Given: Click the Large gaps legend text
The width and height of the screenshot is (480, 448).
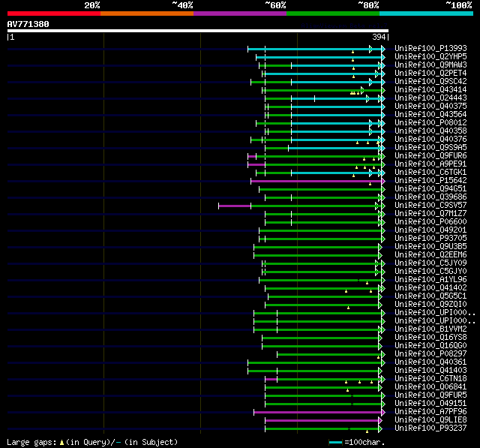Looking at the screenshot, I should click(x=92, y=442).
